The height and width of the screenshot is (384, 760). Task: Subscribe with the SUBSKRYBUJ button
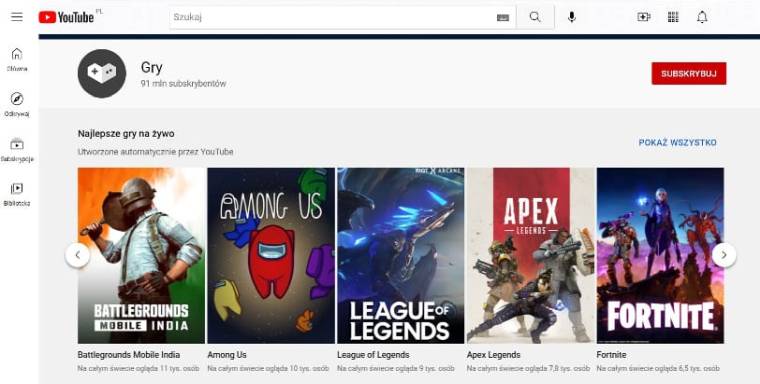[689, 74]
